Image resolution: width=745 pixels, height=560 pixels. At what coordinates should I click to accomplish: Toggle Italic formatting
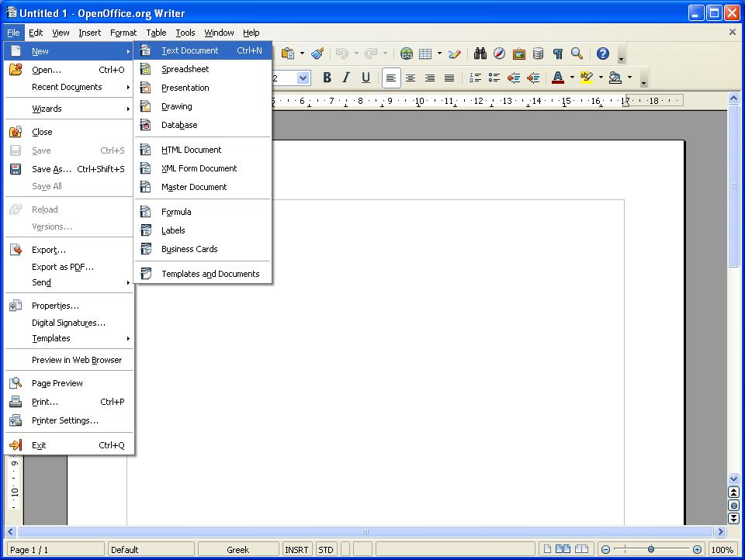tap(346, 78)
